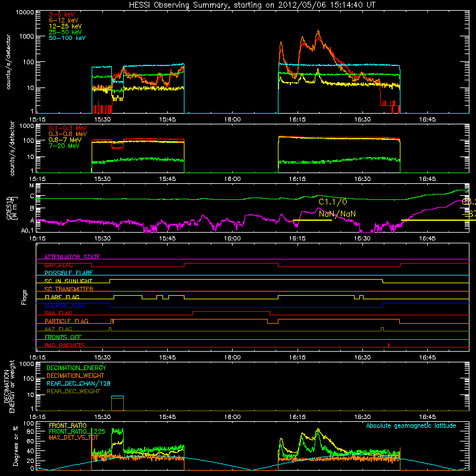Select the FLARE_FLAG label
The image size is (476, 476).
coord(62,297)
